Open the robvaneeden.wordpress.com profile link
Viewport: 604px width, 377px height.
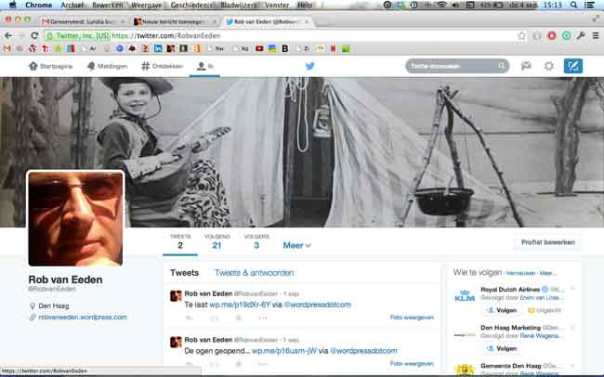[82, 317]
